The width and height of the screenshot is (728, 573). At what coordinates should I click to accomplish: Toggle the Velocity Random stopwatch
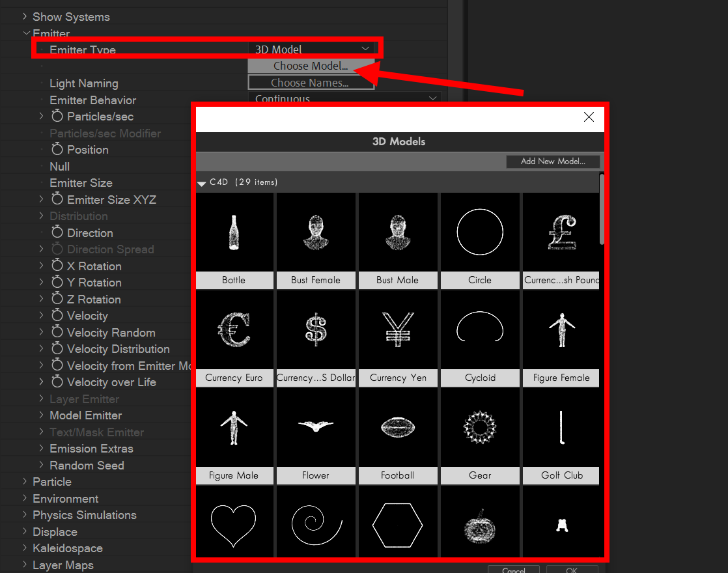(57, 331)
